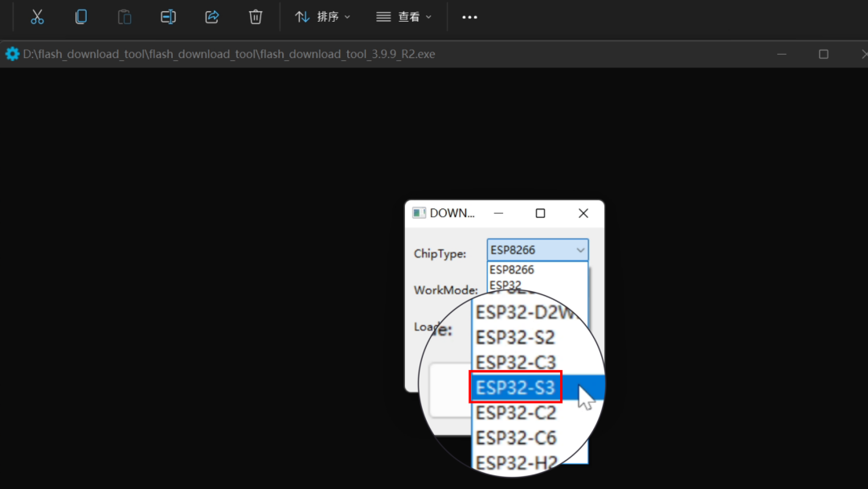Select ESP32-C6 chip type option
Viewport: 868px width, 489px height.
tap(515, 438)
